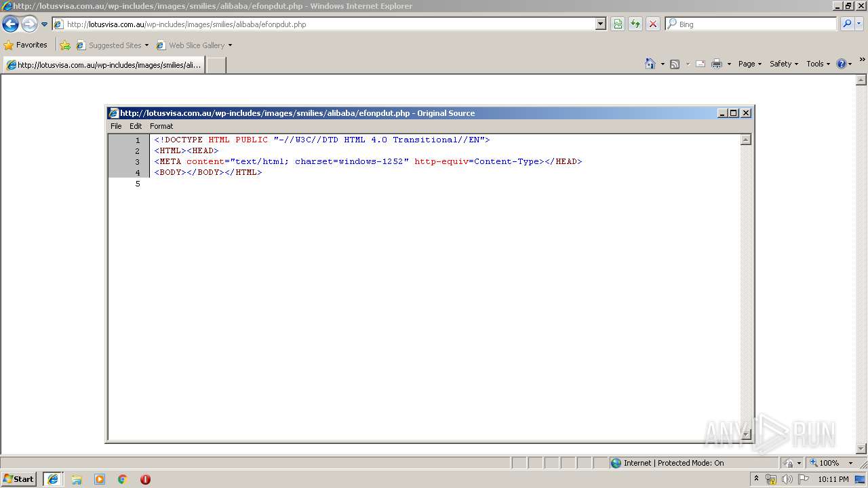The width and height of the screenshot is (868, 488).
Task: Open the Page menu
Action: click(x=750, y=64)
